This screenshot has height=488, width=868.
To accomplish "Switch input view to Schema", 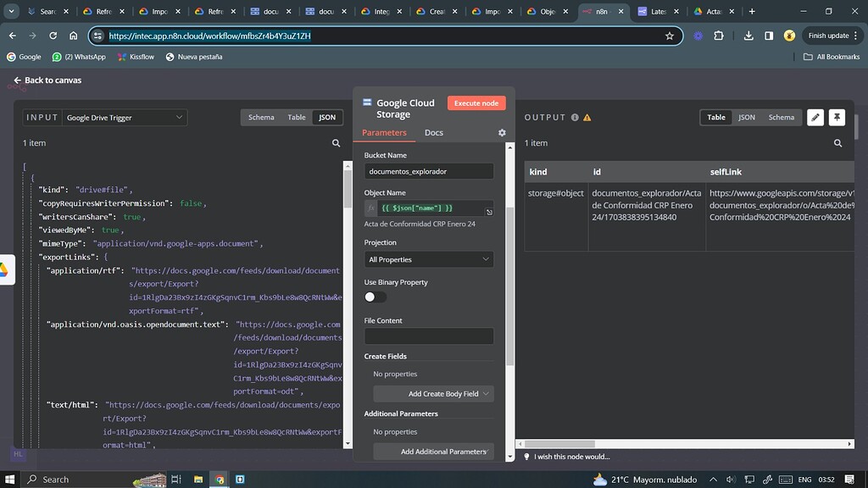I will [261, 117].
